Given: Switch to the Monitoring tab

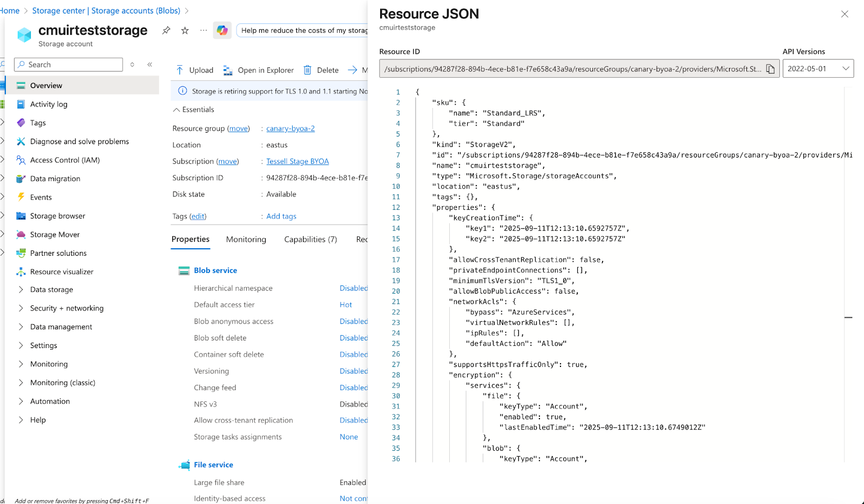Looking at the screenshot, I should (246, 240).
